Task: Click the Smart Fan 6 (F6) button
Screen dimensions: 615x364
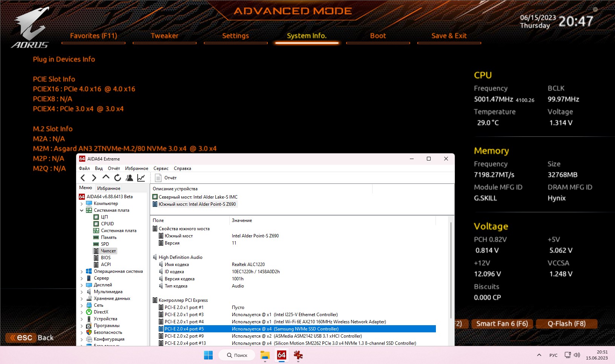Action: [x=502, y=324]
